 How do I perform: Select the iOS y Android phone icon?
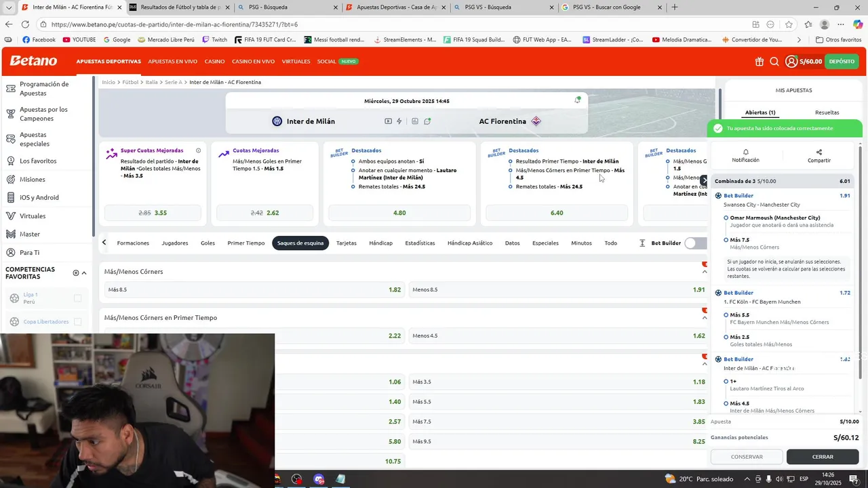point(10,198)
